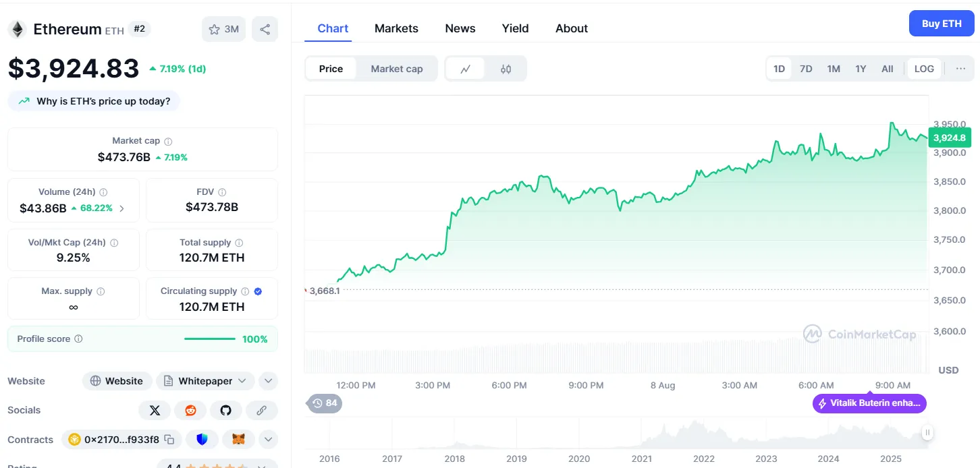
Task: Switch to the News tab
Action: [460, 28]
